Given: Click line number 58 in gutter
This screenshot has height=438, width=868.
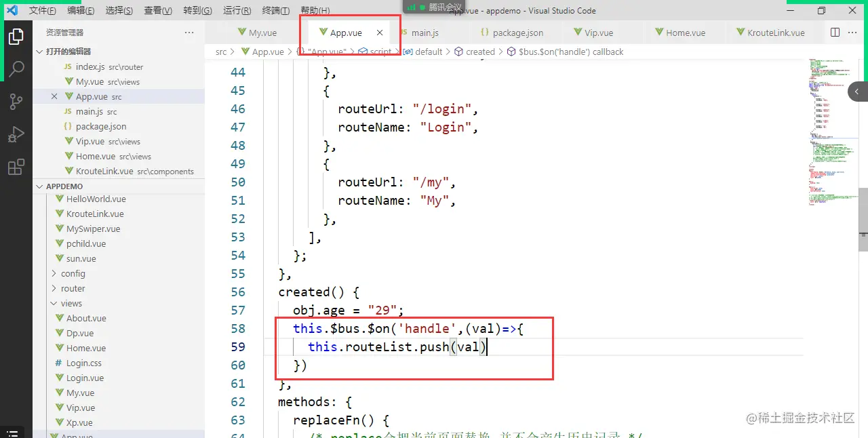Looking at the screenshot, I should 238,328.
